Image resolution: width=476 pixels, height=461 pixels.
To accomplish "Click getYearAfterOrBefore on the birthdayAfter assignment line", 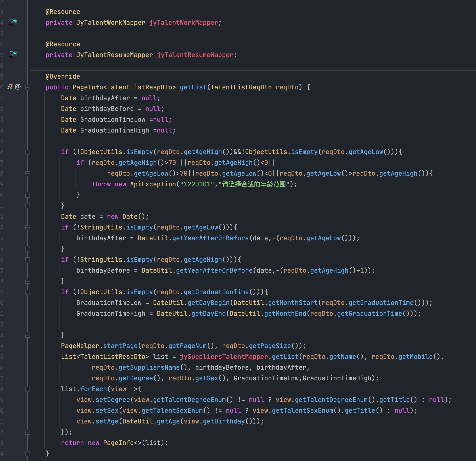I will click(211, 238).
